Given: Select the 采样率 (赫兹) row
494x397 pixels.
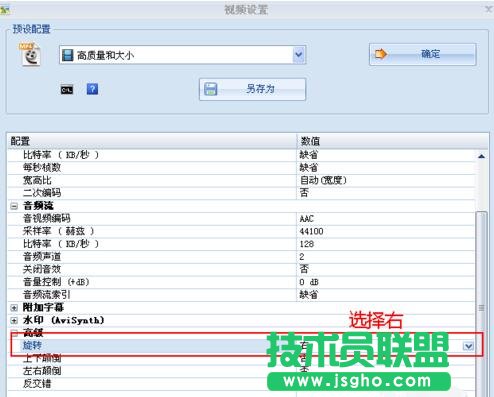Looking at the screenshot, I should coord(242,231).
